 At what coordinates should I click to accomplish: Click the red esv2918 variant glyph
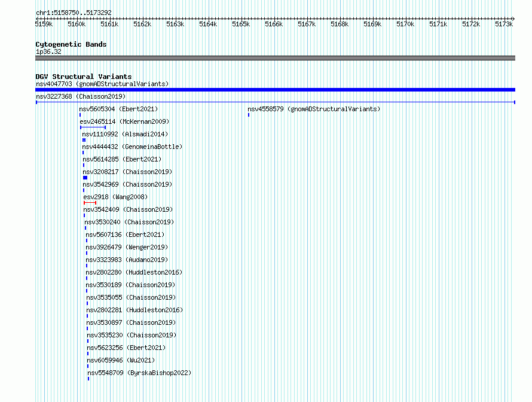[x=90, y=203]
